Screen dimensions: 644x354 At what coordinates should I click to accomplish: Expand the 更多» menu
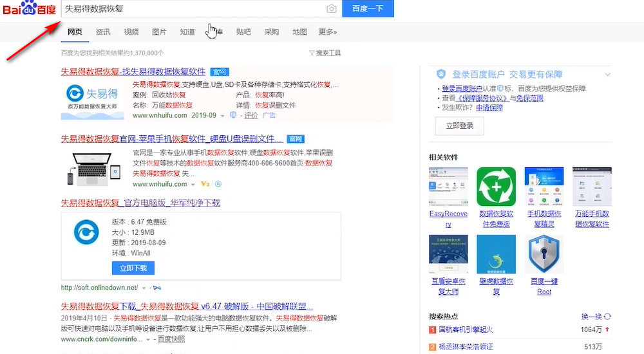[327, 32]
